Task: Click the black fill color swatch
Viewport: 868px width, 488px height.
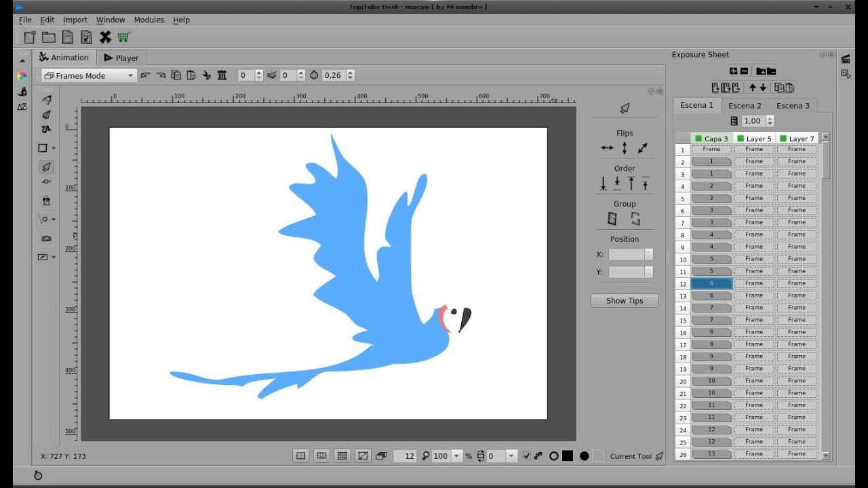Action: click(x=568, y=456)
